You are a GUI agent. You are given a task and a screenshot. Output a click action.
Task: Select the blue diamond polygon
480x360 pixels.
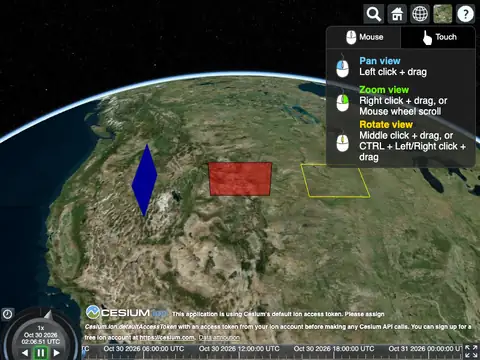144,180
